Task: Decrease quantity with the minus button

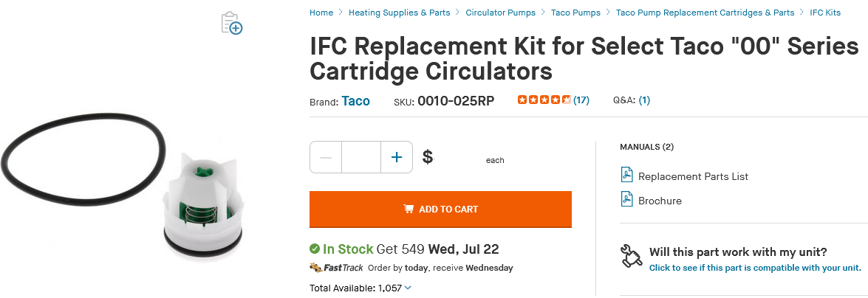Action: click(x=326, y=157)
